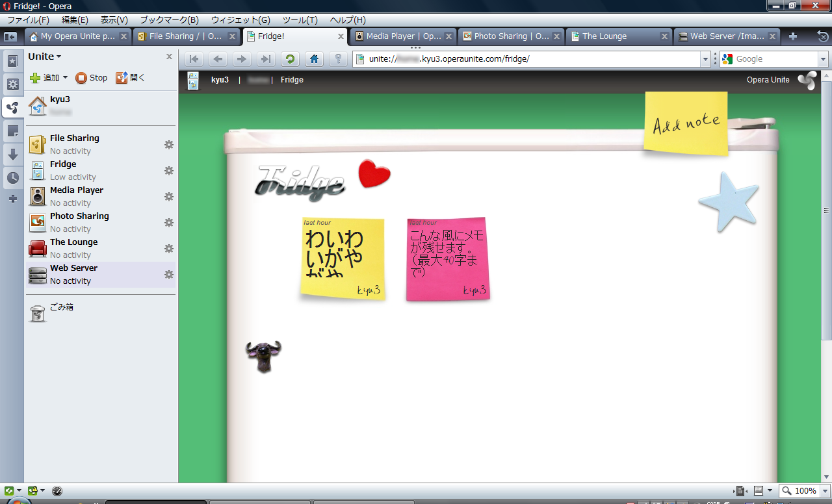Select kyu3 home entry in panel
The height and width of the screenshot is (504, 832).
pyautogui.click(x=101, y=105)
